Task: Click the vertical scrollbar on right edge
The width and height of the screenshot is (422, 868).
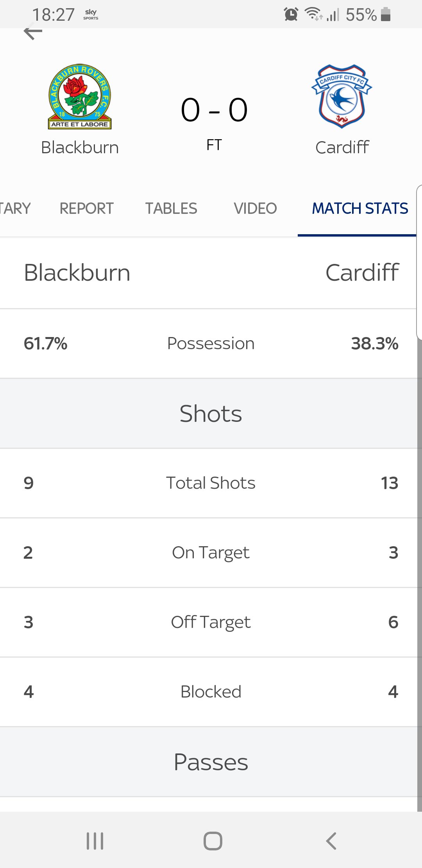Action: tap(419, 575)
